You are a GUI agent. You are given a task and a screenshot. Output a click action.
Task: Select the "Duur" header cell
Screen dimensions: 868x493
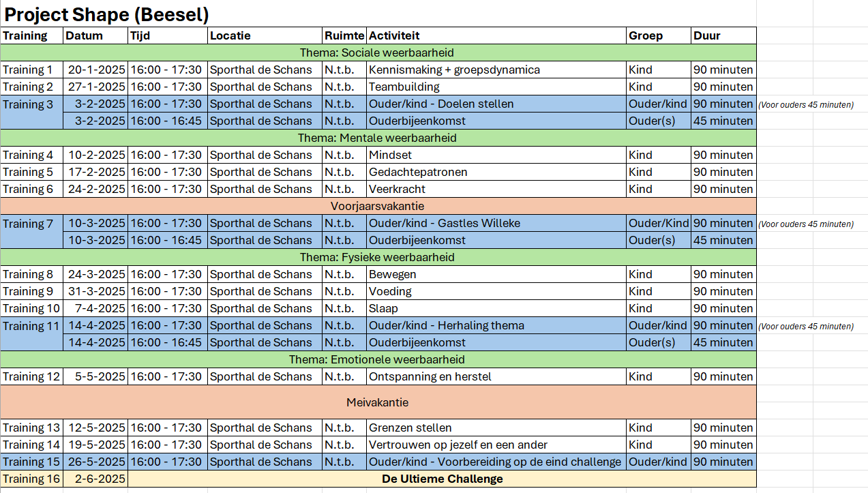723,35
